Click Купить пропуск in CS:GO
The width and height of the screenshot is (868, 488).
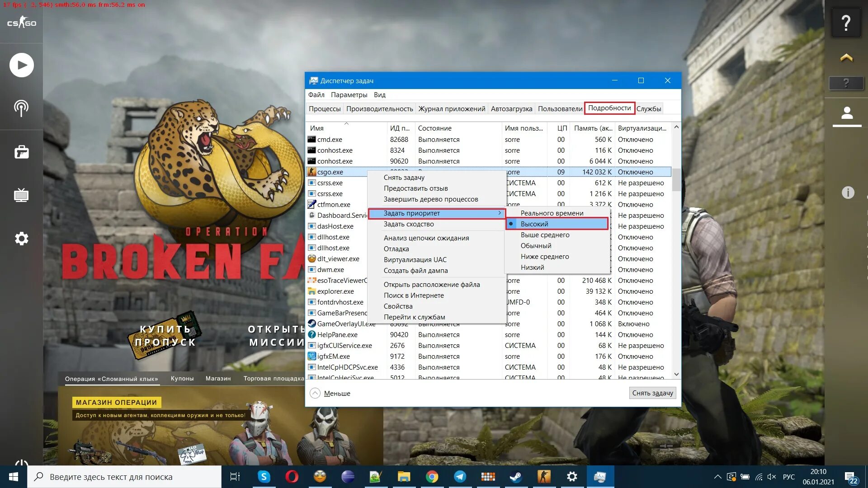165,335
